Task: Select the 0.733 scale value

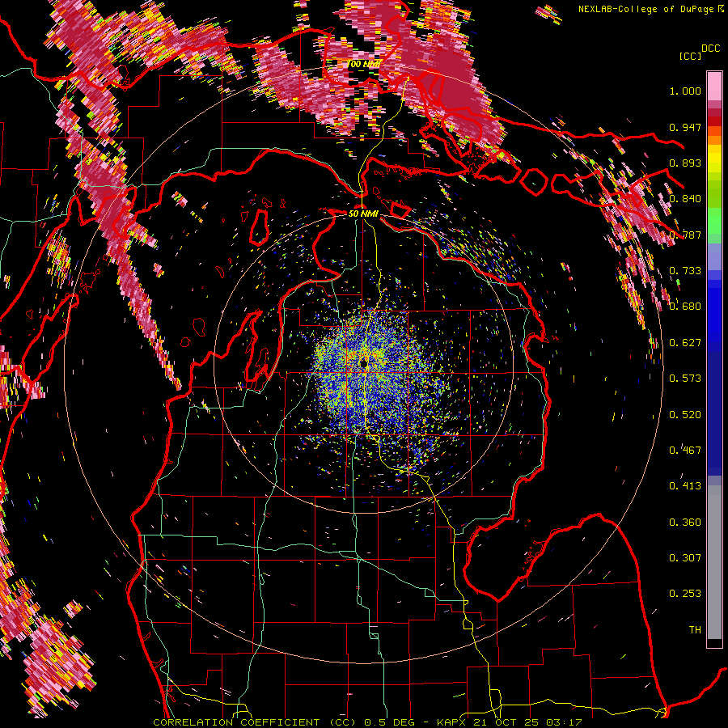Action: 685,271
